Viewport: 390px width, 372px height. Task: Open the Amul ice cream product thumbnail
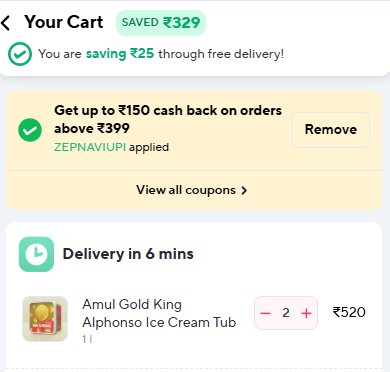pyautogui.click(x=45, y=319)
